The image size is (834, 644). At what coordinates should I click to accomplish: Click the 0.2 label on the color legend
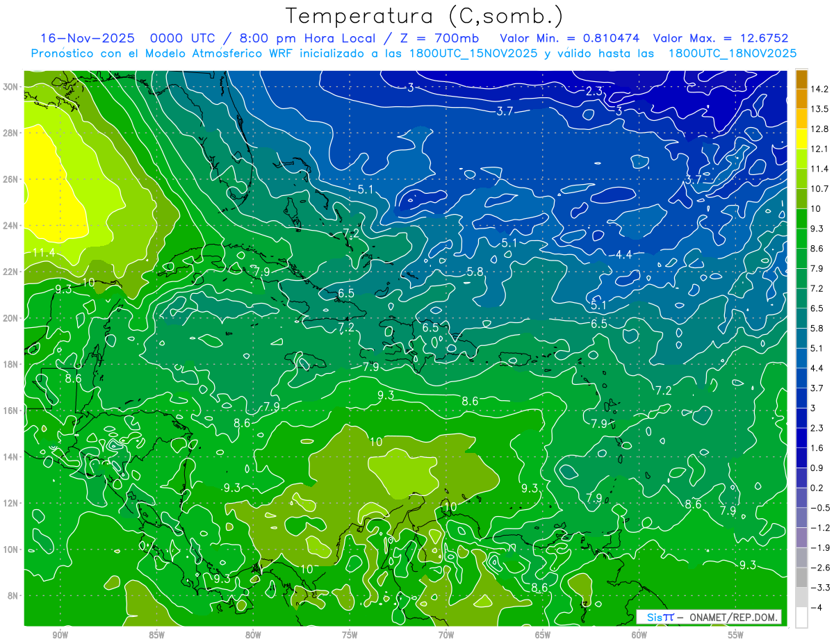(817, 488)
